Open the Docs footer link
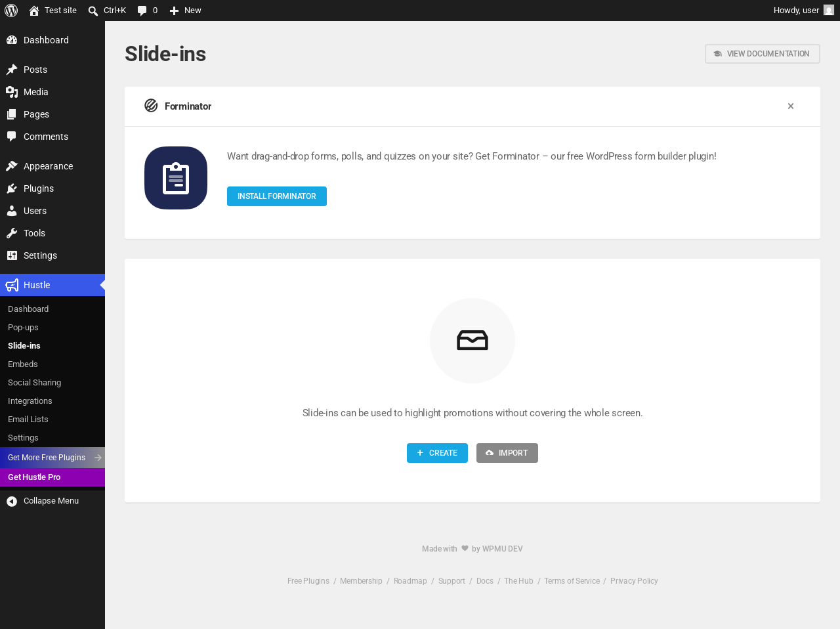This screenshot has height=629, width=840. coord(485,581)
